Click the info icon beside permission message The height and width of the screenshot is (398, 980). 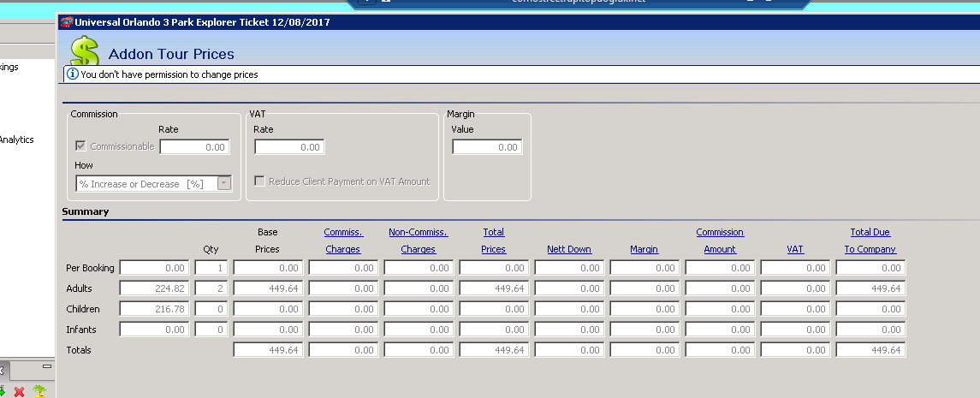(x=73, y=74)
